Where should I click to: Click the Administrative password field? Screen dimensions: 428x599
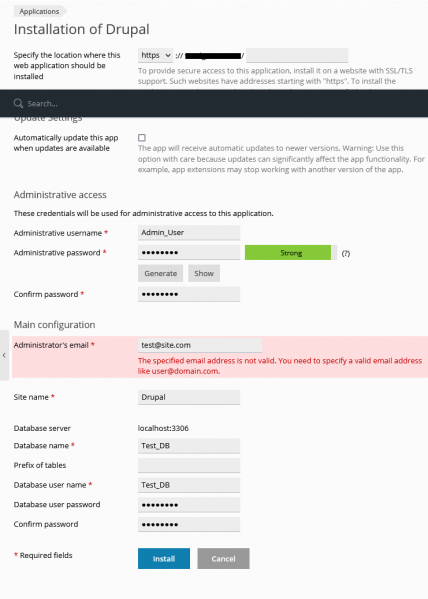[x=189, y=253]
